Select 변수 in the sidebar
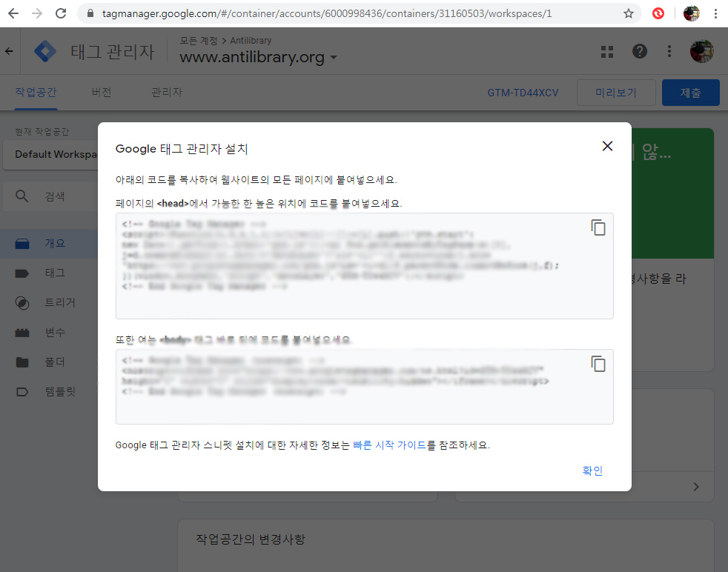Screen dimensions: 728x572 coord(49,332)
